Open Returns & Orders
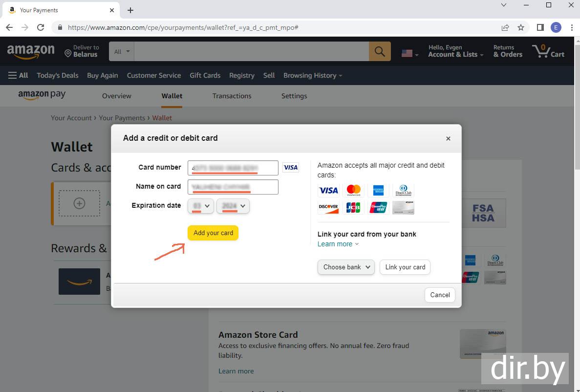The image size is (580, 392). point(508,51)
